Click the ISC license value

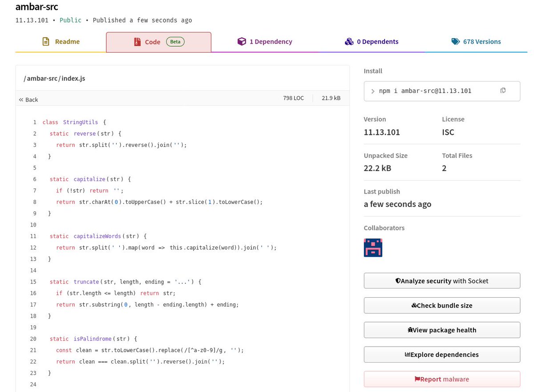pyautogui.click(x=448, y=132)
